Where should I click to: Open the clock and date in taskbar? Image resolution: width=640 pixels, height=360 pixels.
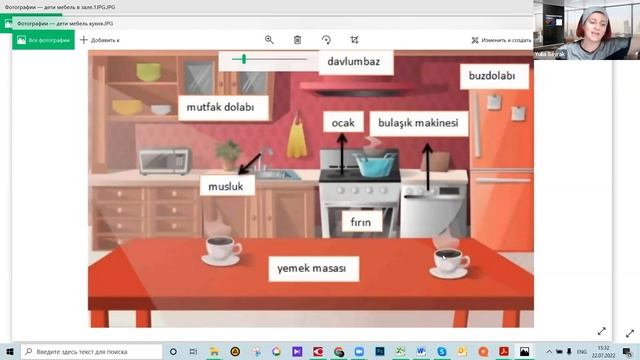(x=604, y=351)
